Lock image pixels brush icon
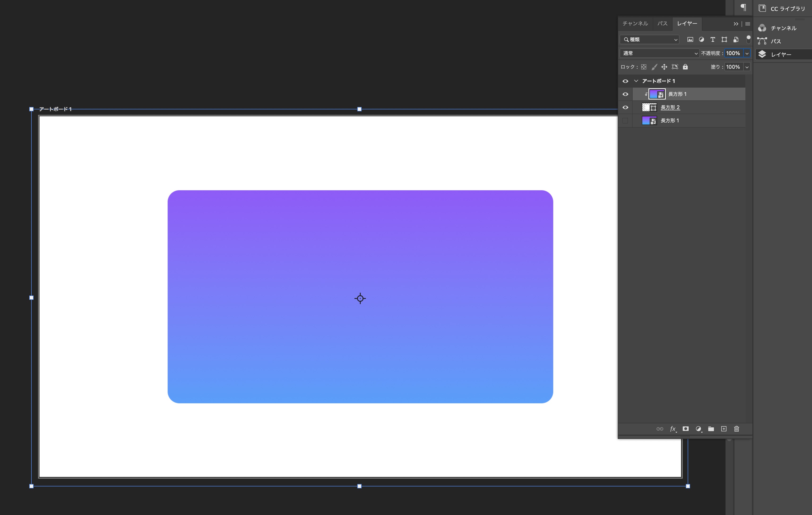The height and width of the screenshot is (515, 812). [654, 67]
